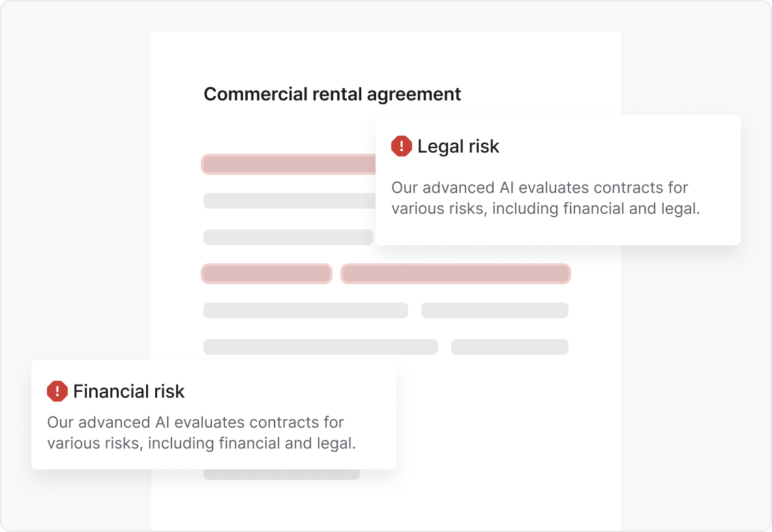Click gray segment below the longer red highlight
772x532 pixels.
tap(495, 310)
